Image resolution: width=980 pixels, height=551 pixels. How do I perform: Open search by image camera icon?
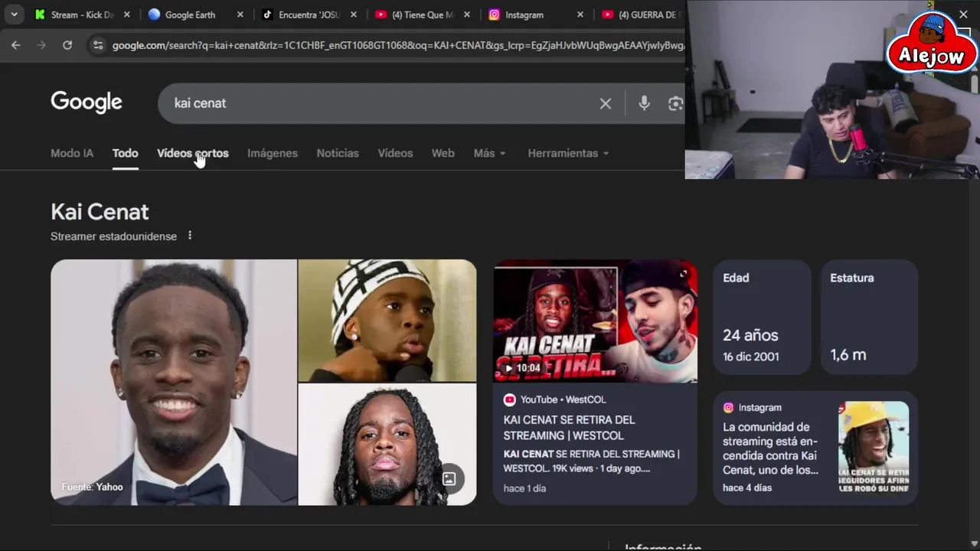675,103
